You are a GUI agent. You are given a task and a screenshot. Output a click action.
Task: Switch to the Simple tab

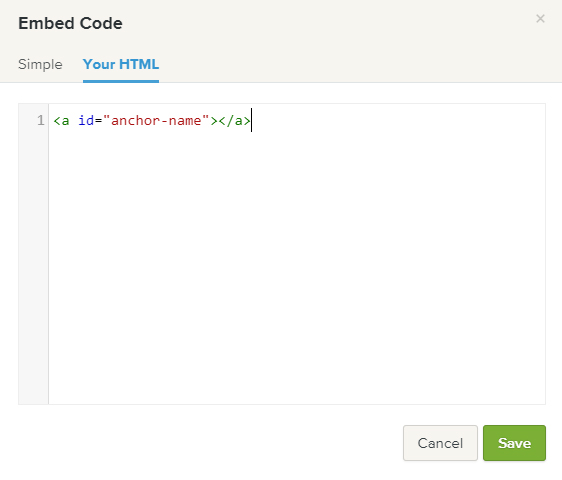pos(40,65)
